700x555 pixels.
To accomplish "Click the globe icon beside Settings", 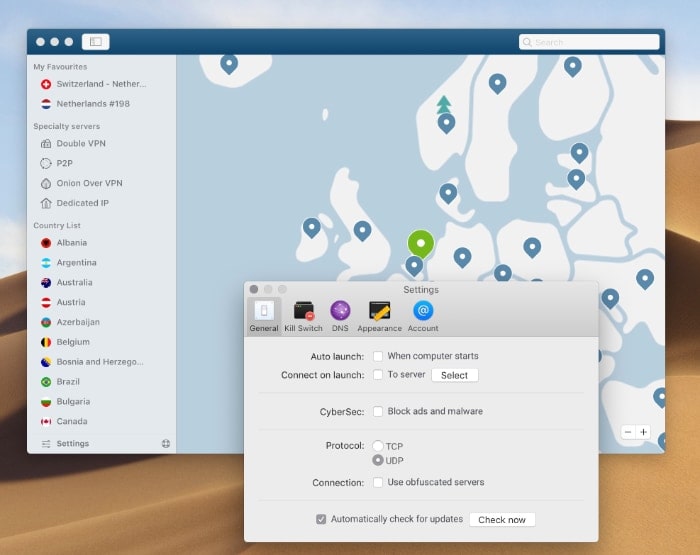I will tap(166, 443).
